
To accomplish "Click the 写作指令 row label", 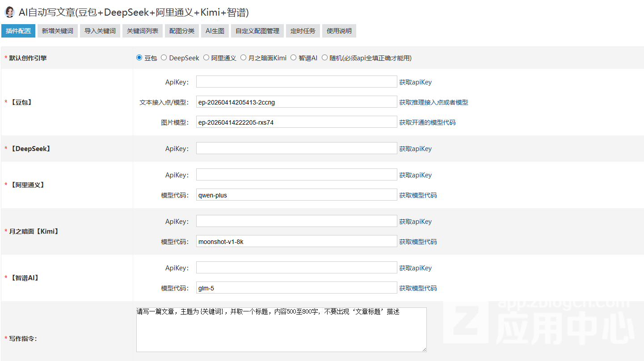I will click(x=23, y=339).
